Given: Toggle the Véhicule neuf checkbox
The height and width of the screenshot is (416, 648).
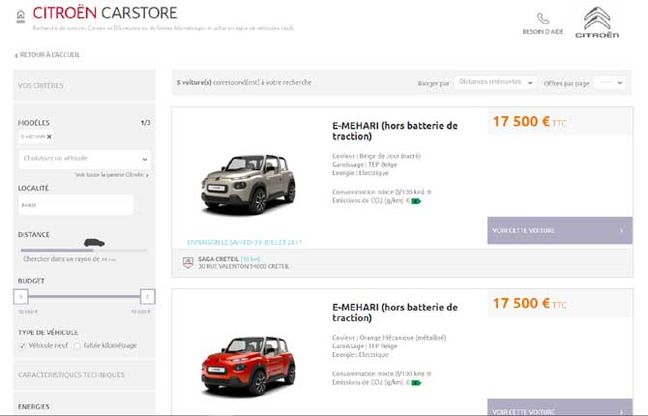Looking at the screenshot, I should point(22,346).
